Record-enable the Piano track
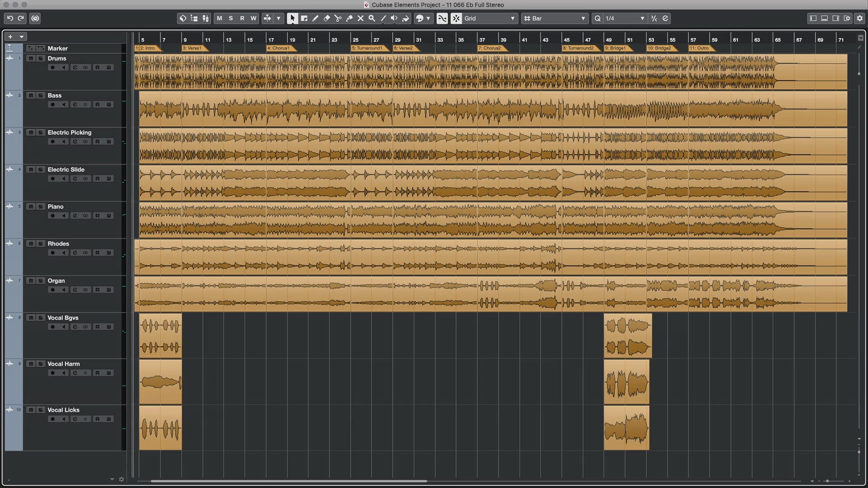Screen dimensions: 868x488 tap(52, 216)
